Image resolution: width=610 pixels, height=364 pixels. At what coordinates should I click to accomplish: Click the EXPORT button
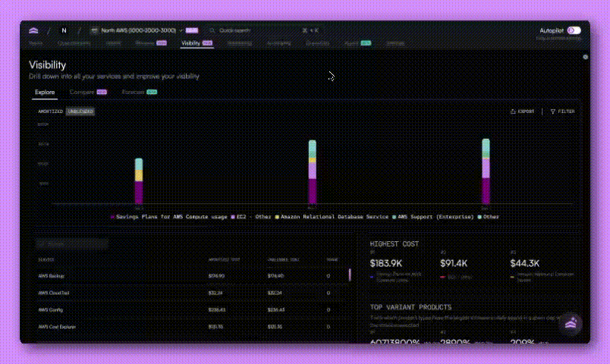(x=523, y=111)
